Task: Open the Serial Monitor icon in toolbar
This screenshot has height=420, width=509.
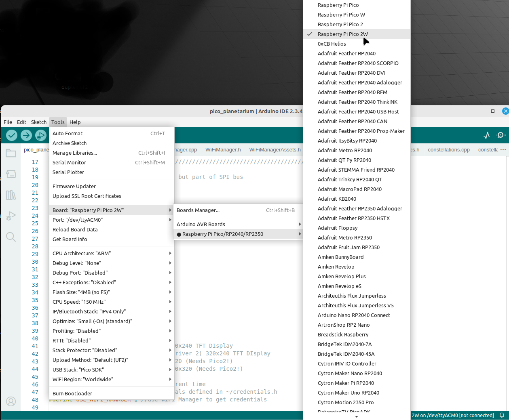Action: 501,135
